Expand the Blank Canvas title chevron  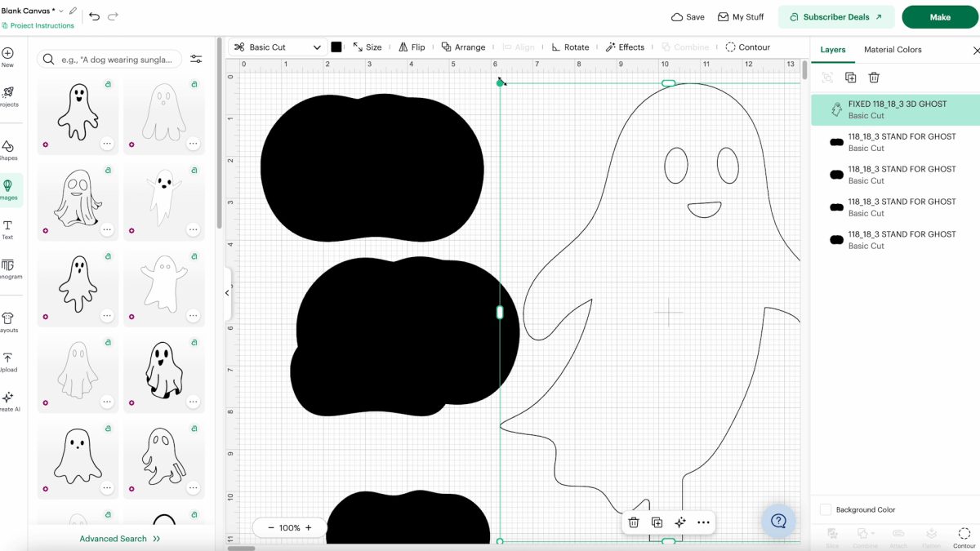point(61,11)
